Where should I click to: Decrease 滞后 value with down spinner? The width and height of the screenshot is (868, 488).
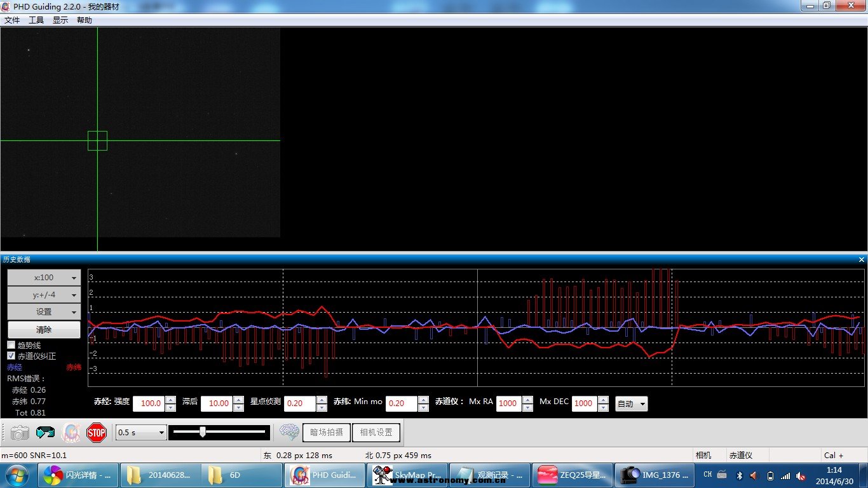238,408
